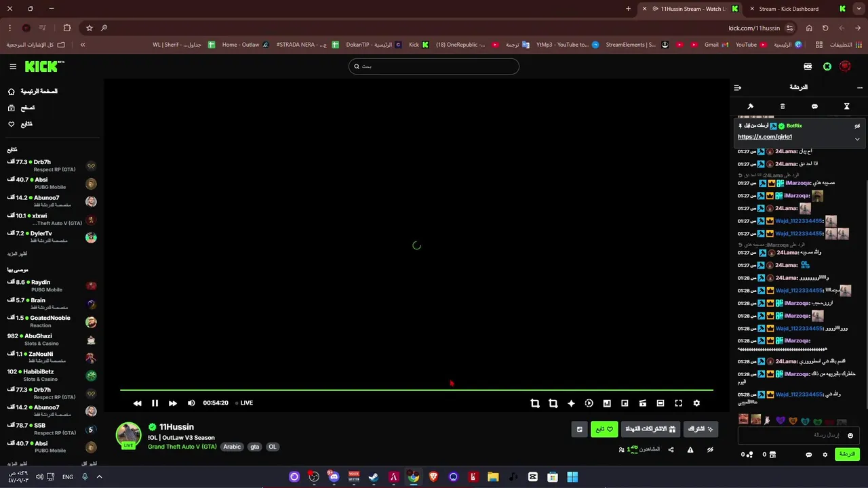This screenshot has width=868, height=488.
Task: Jump to LIVE in the player
Action: (244, 403)
